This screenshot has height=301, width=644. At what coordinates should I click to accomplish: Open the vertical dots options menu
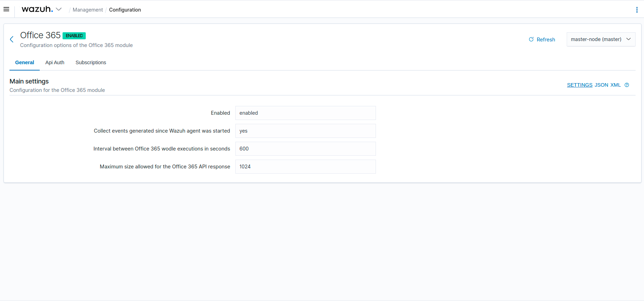[x=637, y=10]
